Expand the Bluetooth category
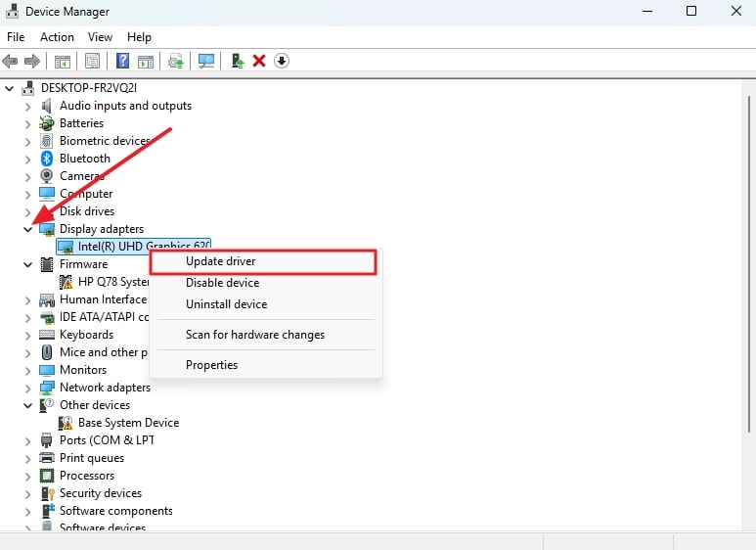 (28, 160)
